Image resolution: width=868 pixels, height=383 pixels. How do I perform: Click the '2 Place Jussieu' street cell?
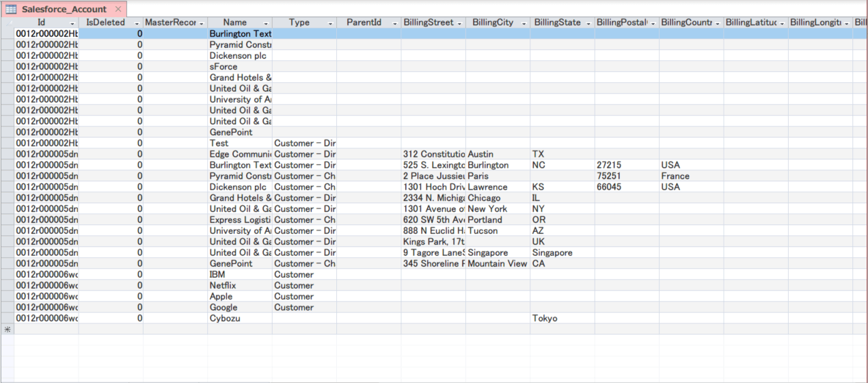[433, 176]
